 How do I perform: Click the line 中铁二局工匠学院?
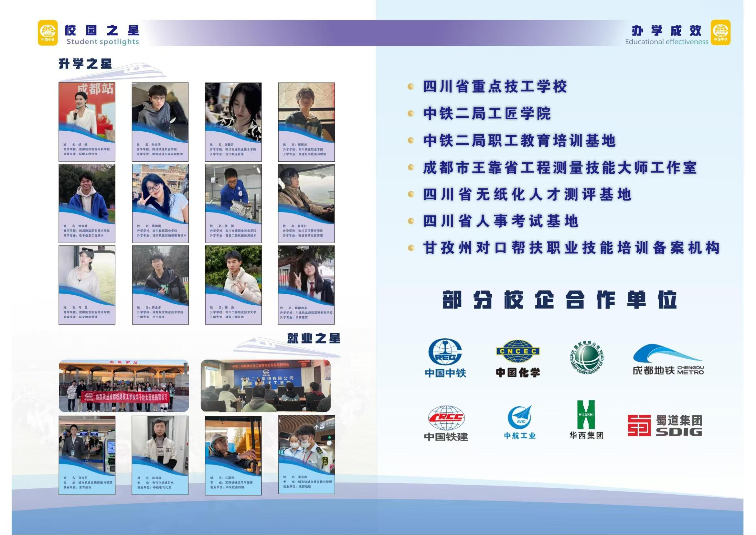pyautogui.click(x=487, y=114)
